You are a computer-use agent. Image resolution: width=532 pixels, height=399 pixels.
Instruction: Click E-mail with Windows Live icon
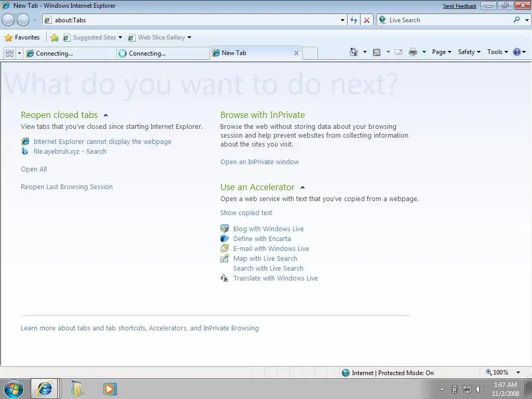[224, 248]
